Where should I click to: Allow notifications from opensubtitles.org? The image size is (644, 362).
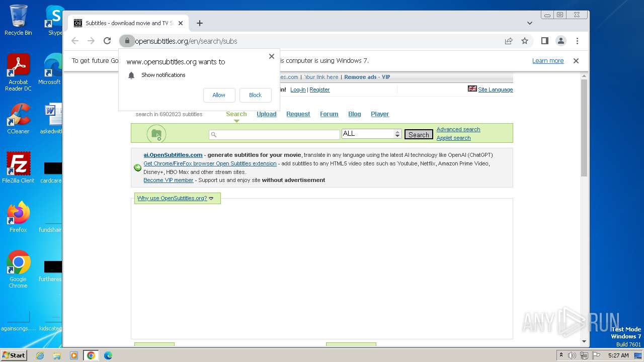coord(219,95)
